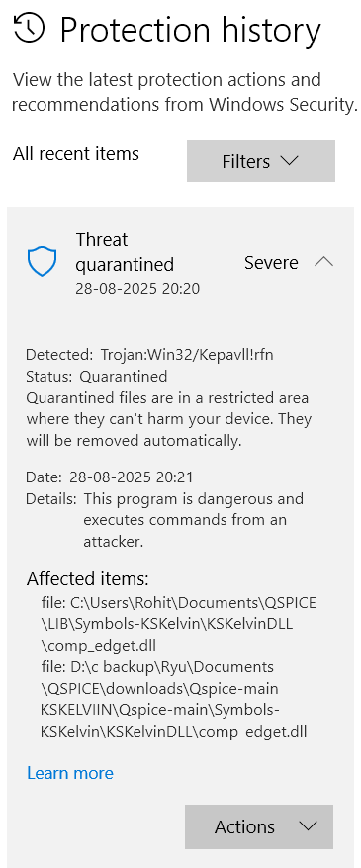Collapse the Threat quarantined entry
The height and width of the screenshot is (868, 361).
(x=323, y=262)
